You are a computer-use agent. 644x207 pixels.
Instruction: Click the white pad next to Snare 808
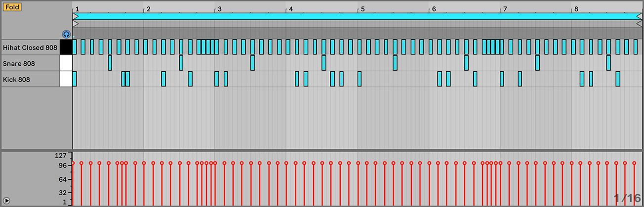click(x=66, y=63)
